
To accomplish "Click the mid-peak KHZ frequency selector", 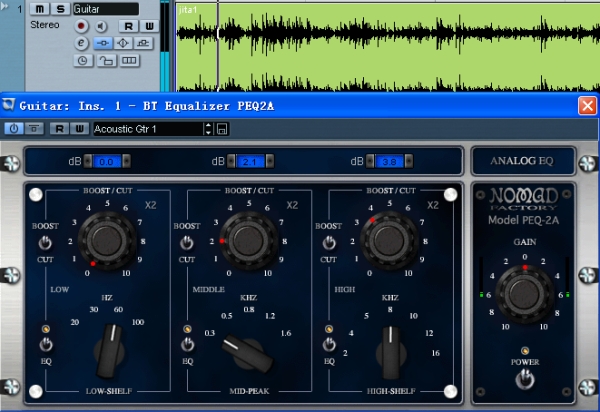I will point(248,353).
